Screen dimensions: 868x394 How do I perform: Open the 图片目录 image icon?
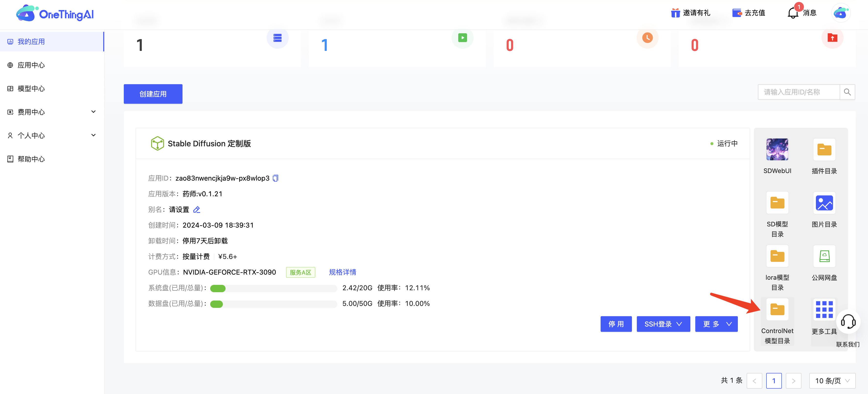pos(824,203)
